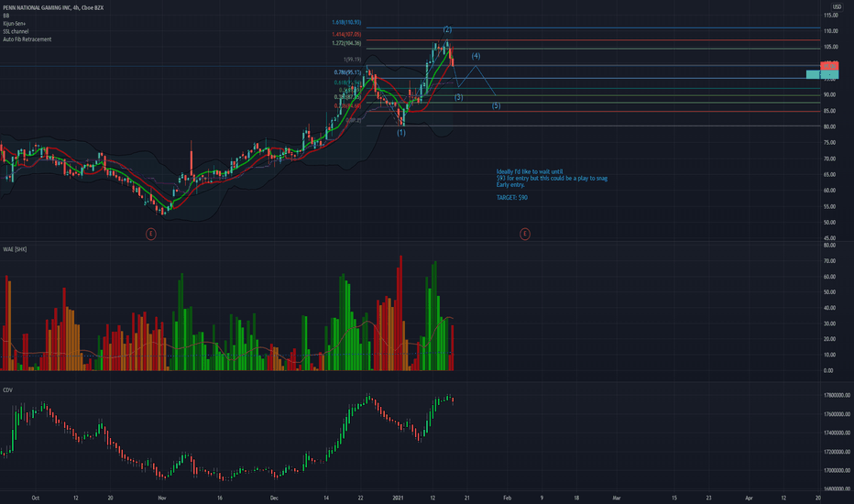Click the 1.272(104.36) fib level label
Screen dimensions: 854x504
(x=346, y=43)
